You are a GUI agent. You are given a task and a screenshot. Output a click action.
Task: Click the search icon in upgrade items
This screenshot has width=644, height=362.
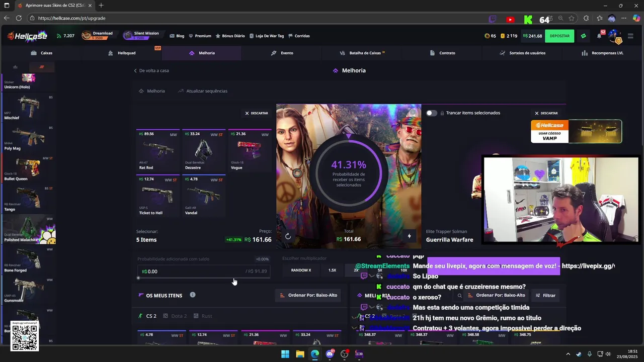(459, 296)
